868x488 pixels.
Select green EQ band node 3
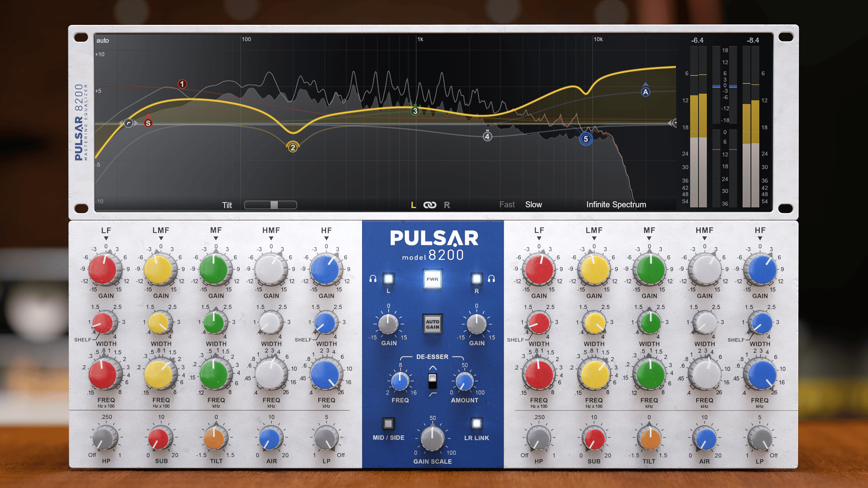pos(415,111)
